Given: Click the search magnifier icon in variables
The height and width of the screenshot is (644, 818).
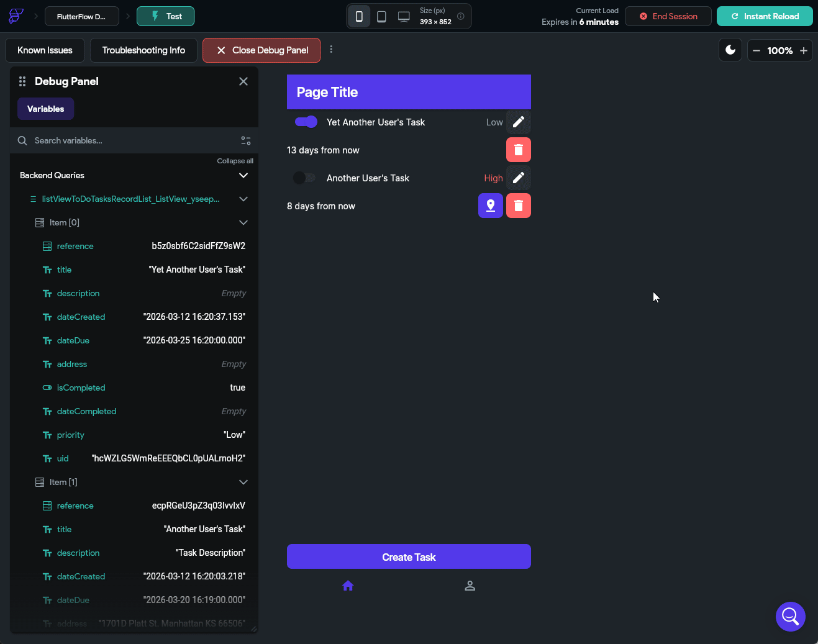Looking at the screenshot, I should coord(22,141).
